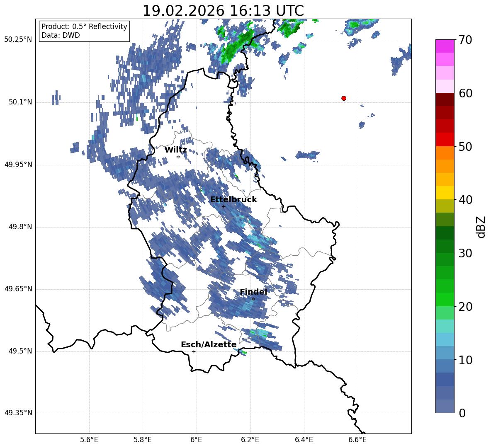Click the Ettelbruck city label
The width and height of the screenshot is (491, 448).
click(233, 200)
